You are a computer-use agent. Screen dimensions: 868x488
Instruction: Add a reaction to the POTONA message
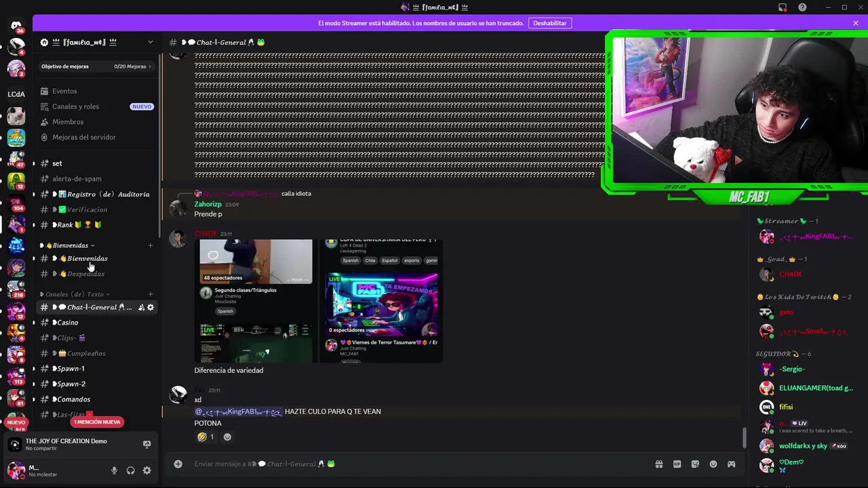point(227,437)
